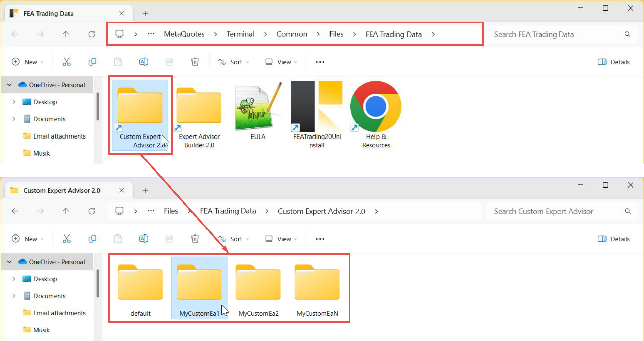
Task: Click Cut icon in Custom Expert Advisor 2.0 window
Action: (67, 239)
